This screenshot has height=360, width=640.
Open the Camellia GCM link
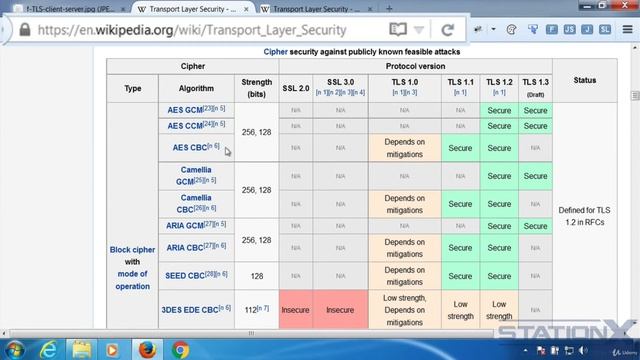tap(196, 176)
